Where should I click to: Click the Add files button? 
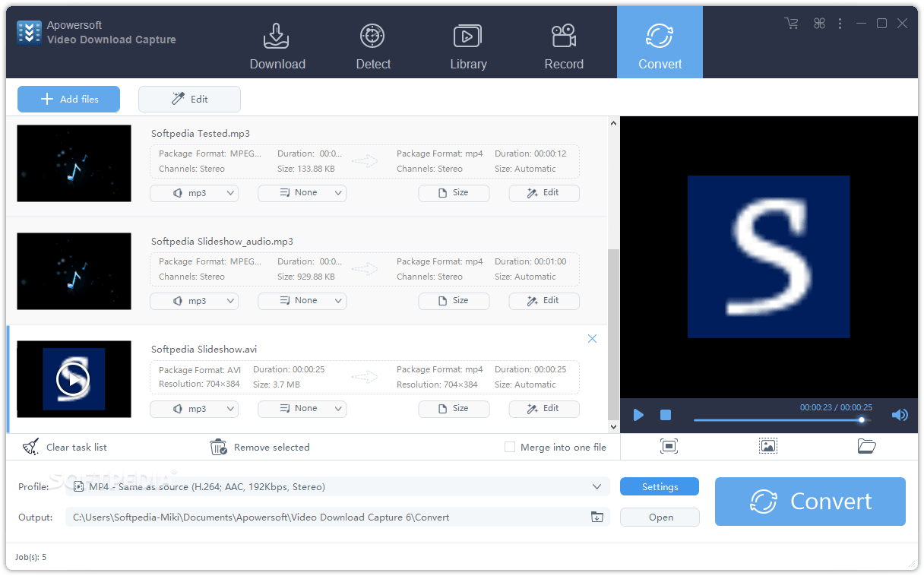[68, 99]
